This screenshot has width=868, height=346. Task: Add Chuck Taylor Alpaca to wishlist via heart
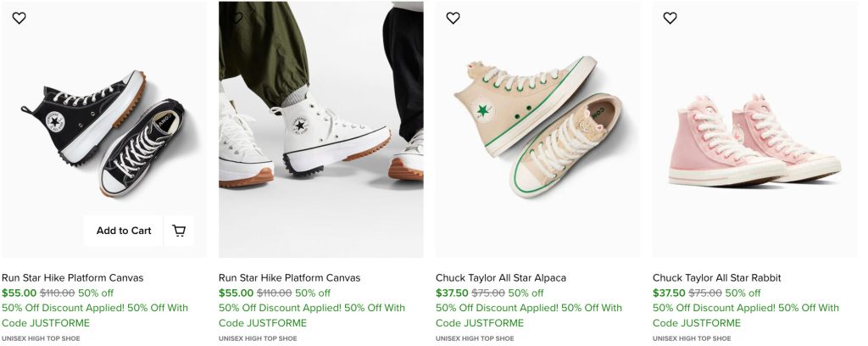pos(453,18)
